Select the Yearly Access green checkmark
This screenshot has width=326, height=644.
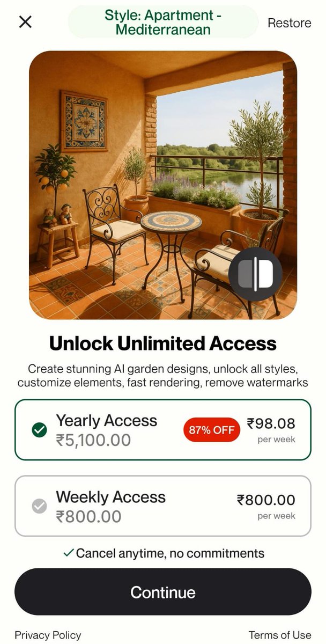pos(39,430)
